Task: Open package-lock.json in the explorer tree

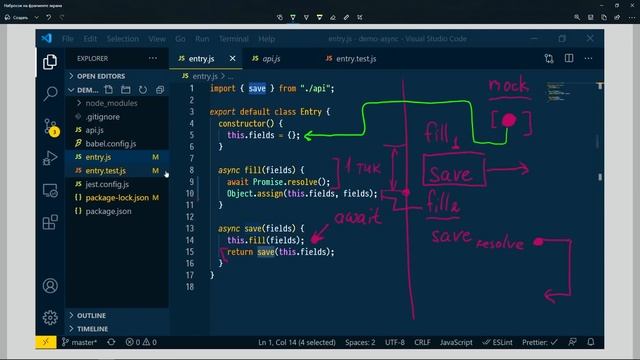Action: click(x=117, y=198)
